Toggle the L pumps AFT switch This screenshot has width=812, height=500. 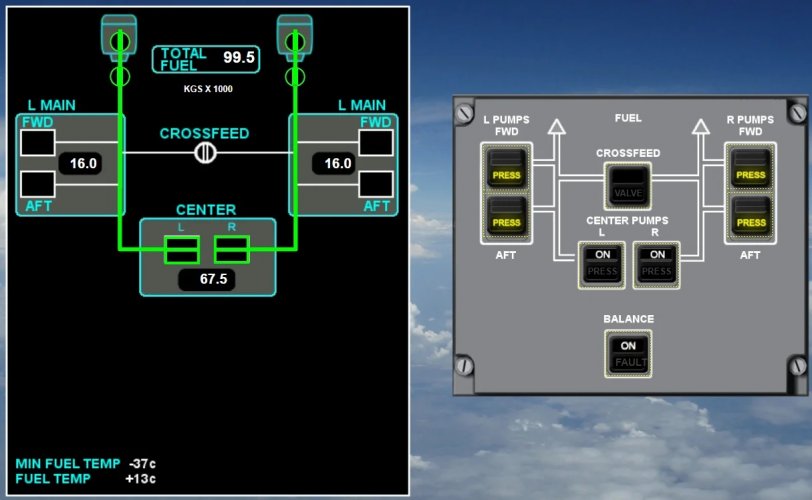(506, 215)
